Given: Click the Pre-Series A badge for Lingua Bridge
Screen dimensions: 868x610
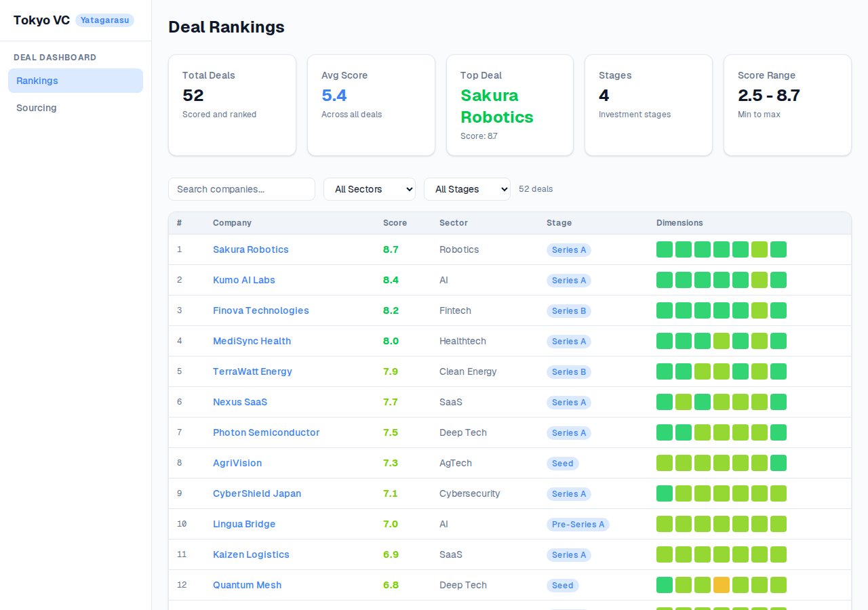Looking at the screenshot, I should [x=578, y=525].
